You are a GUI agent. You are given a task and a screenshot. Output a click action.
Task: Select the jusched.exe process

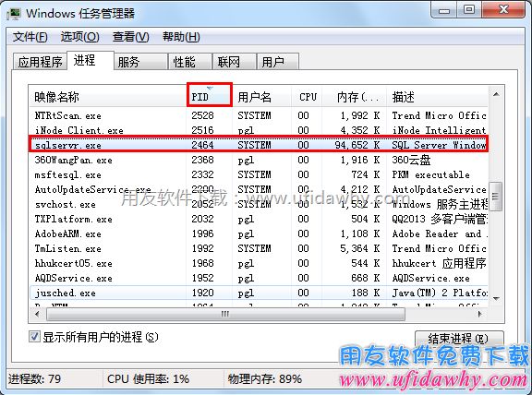(x=259, y=293)
